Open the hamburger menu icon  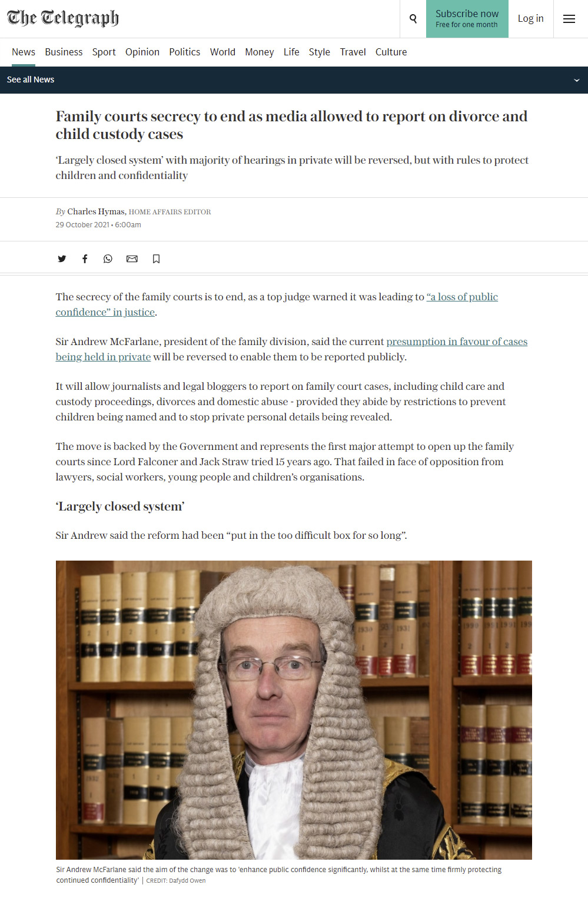(569, 19)
